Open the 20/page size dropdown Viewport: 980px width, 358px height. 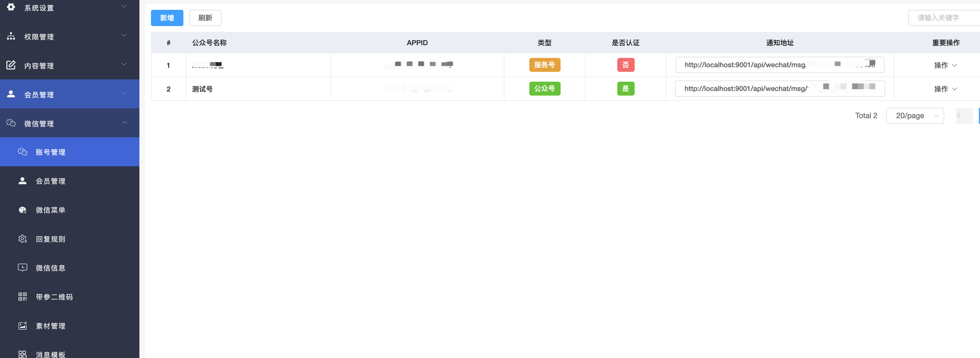coord(915,116)
